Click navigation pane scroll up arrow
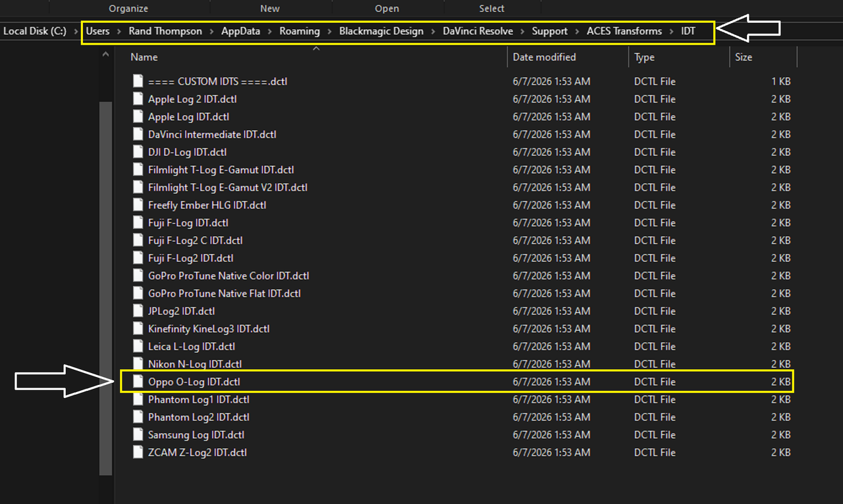The width and height of the screenshot is (843, 504). pos(106,56)
